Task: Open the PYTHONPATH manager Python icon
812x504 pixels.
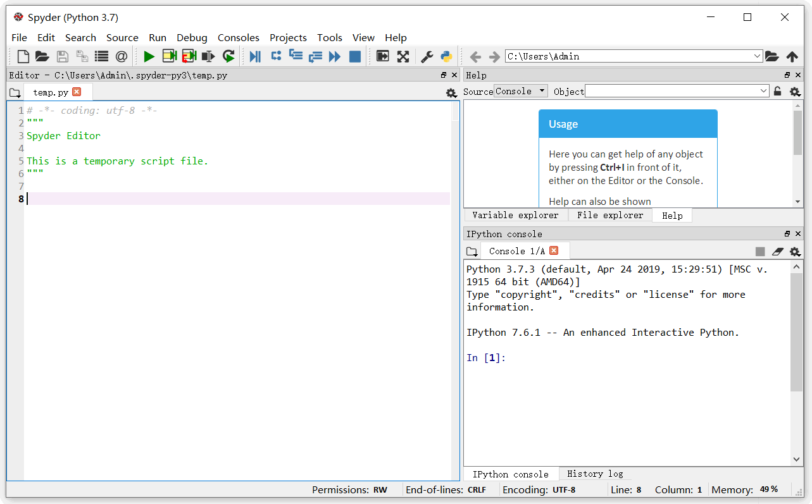Action: [x=447, y=56]
